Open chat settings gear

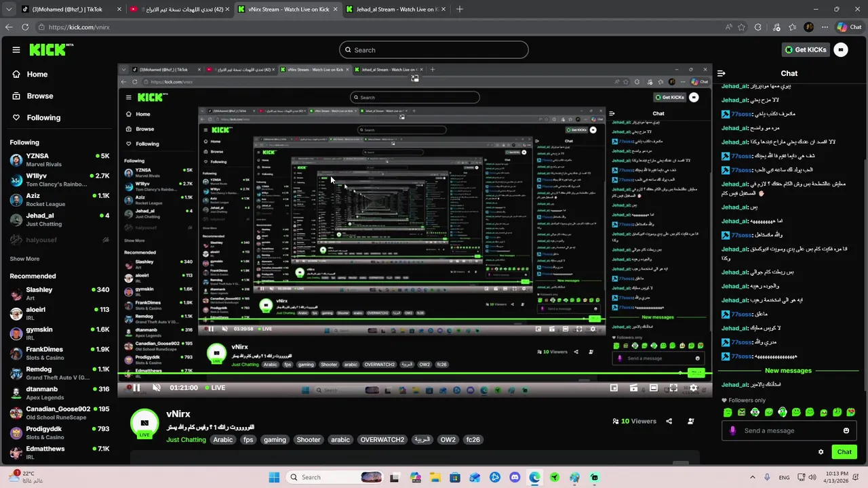point(821,452)
